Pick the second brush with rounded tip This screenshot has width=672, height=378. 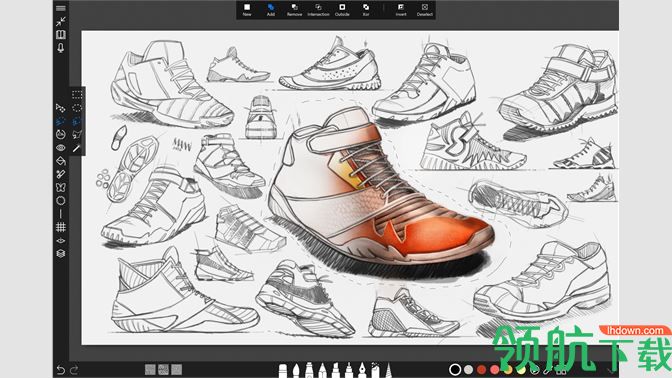pos(296,371)
